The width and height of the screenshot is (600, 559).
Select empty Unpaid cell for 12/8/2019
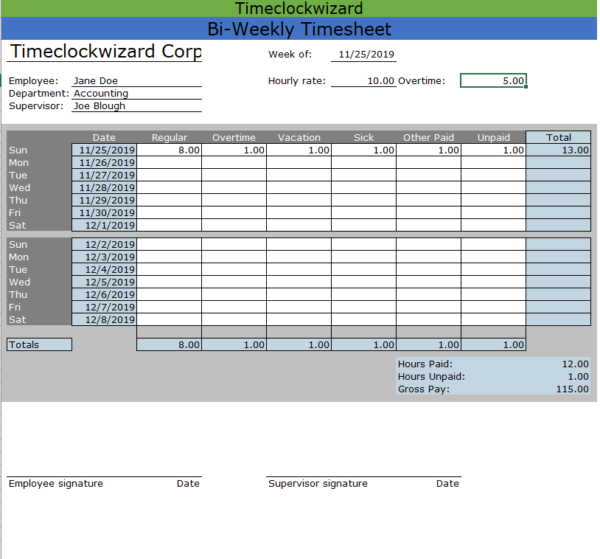click(x=494, y=319)
